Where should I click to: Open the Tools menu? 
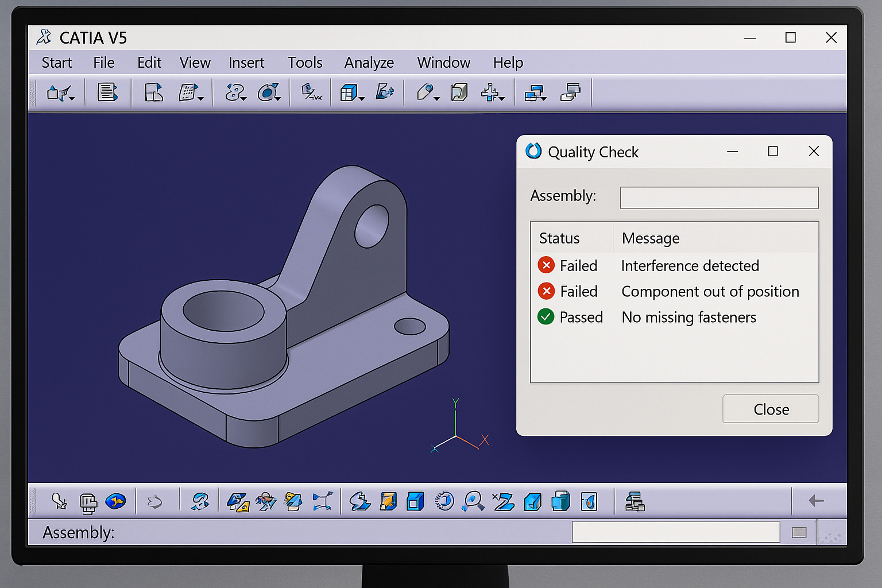tap(305, 62)
